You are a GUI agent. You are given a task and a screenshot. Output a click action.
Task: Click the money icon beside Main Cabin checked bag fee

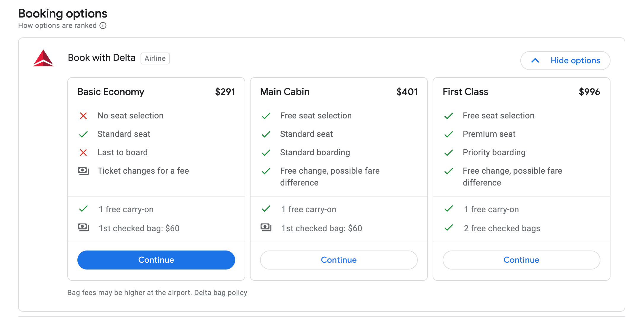[266, 227]
